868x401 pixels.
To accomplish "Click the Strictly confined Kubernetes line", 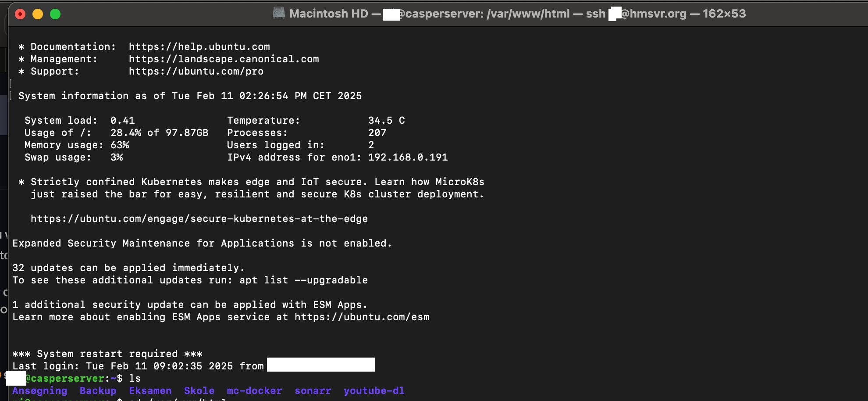I will click(x=252, y=182).
